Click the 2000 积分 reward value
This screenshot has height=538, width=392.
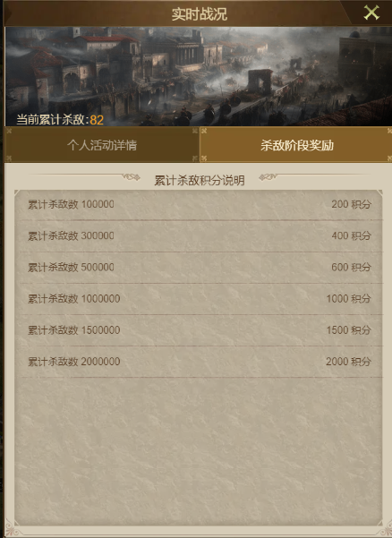(348, 362)
